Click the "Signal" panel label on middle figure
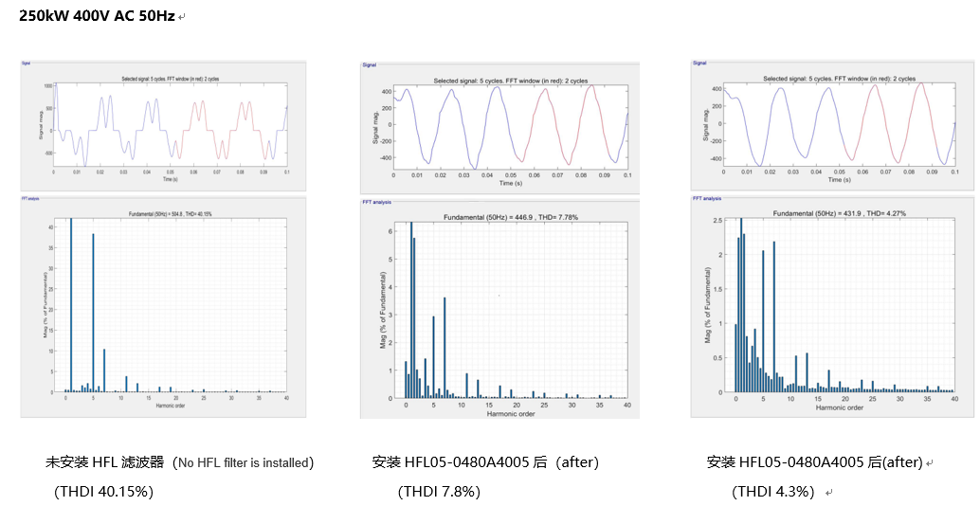This screenshot has width=980, height=506. [x=370, y=65]
